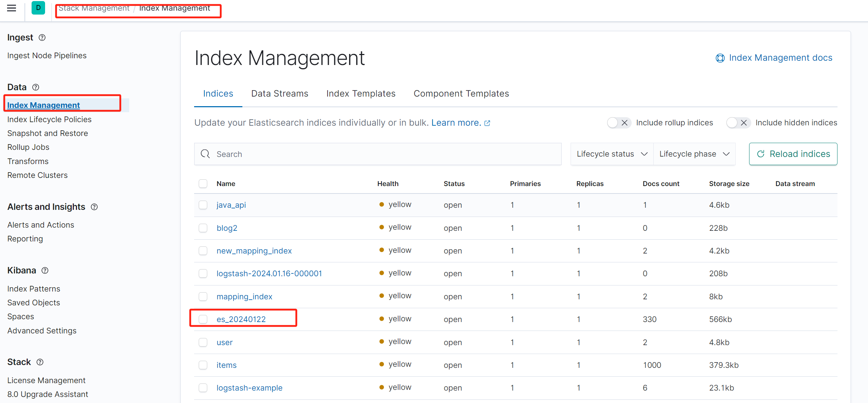Click the refresh icon in Reload indices
The width and height of the screenshot is (868, 403).
[x=760, y=154]
